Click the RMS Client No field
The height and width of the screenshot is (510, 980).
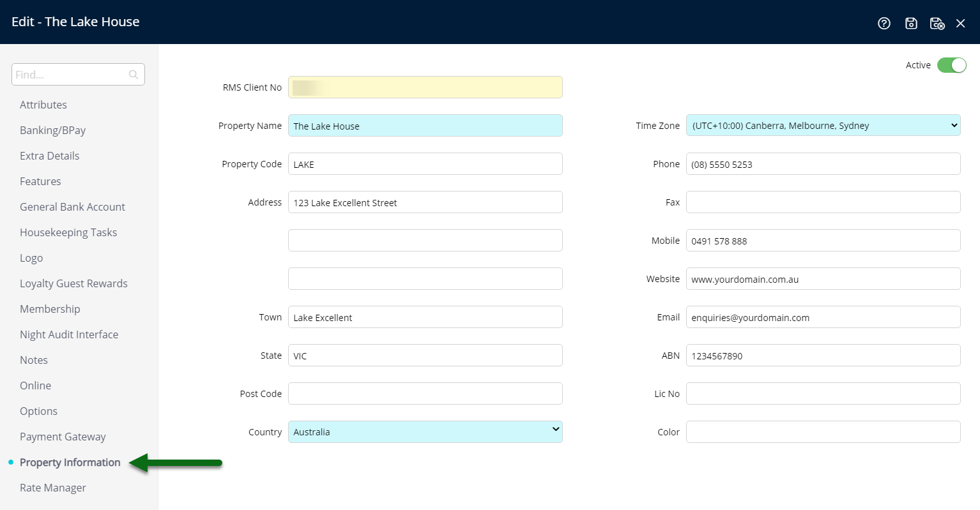tap(425, 87)
